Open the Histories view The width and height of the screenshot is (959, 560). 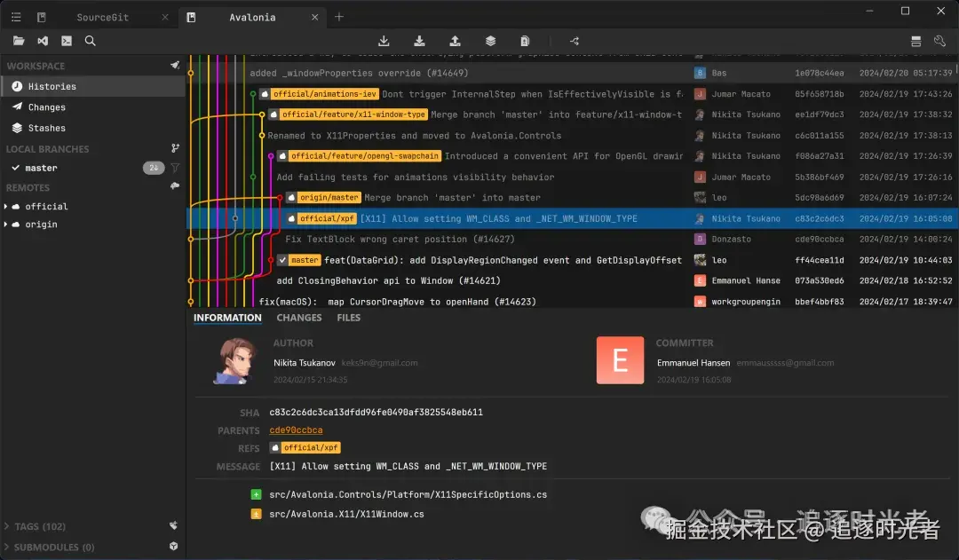tap(93, 86)
